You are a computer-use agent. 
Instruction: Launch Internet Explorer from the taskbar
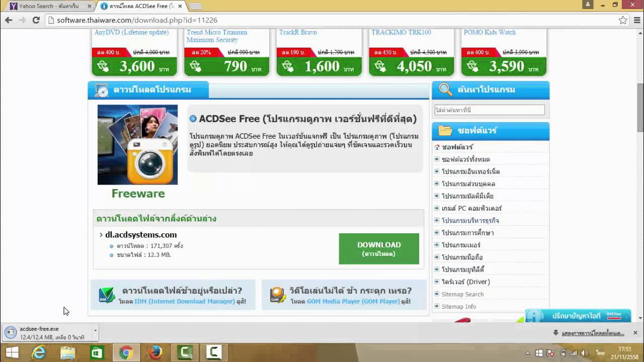(39, 352)
